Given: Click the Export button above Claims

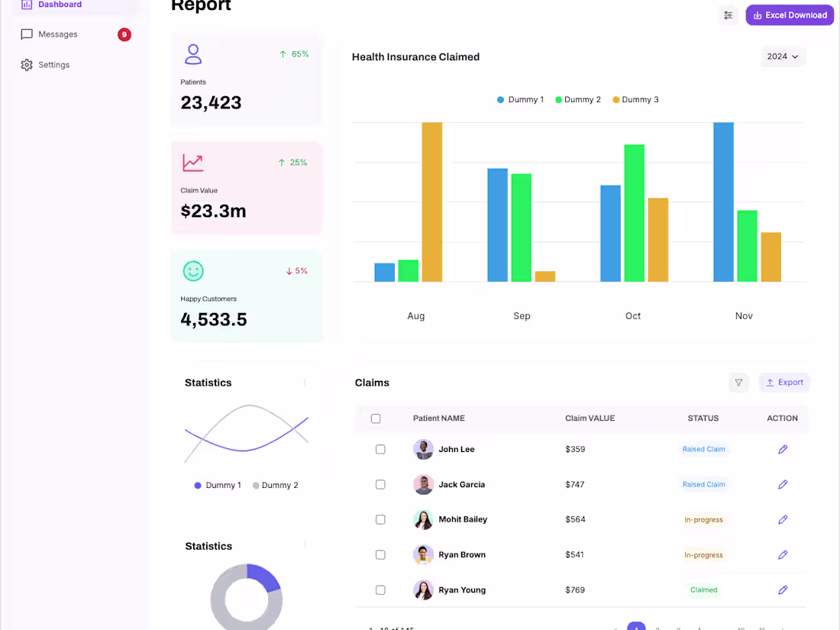Looking at the screenshot, I should 783,382.
